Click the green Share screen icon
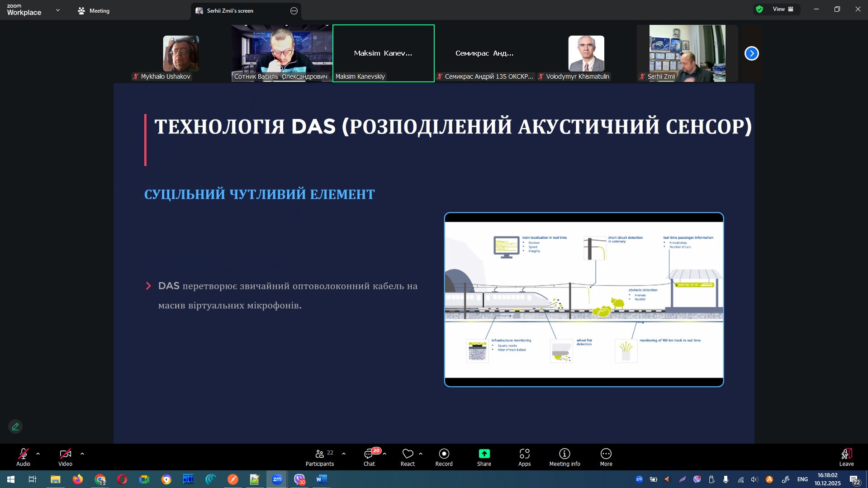The image size is (868, 488). [x=484, y=454]
